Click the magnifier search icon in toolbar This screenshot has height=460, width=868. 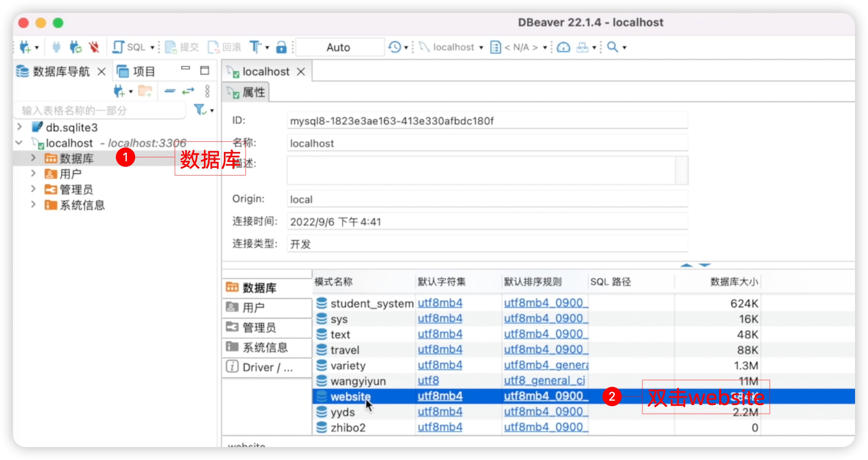pos(613,47)
